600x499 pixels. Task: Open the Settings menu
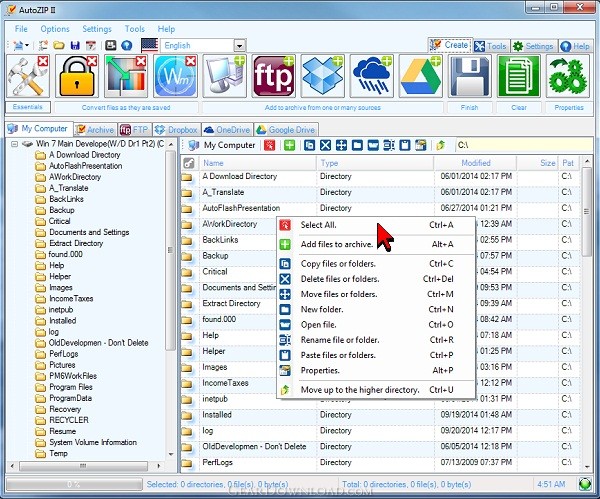(x=97, y=29)
